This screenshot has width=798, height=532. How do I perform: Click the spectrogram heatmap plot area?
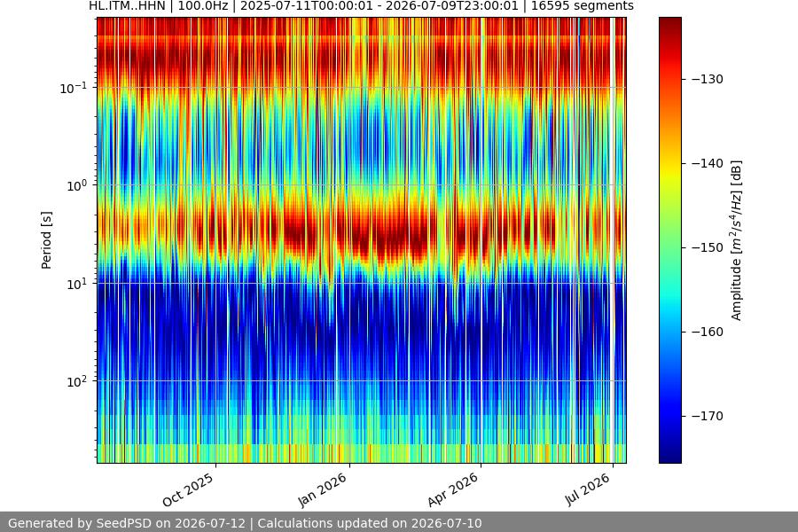(x=362, y=240)
